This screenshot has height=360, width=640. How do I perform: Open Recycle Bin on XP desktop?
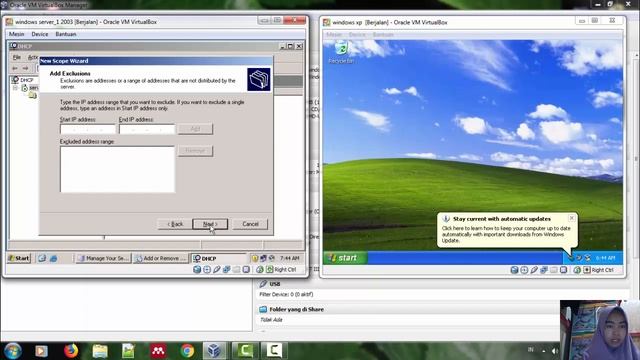341,53
